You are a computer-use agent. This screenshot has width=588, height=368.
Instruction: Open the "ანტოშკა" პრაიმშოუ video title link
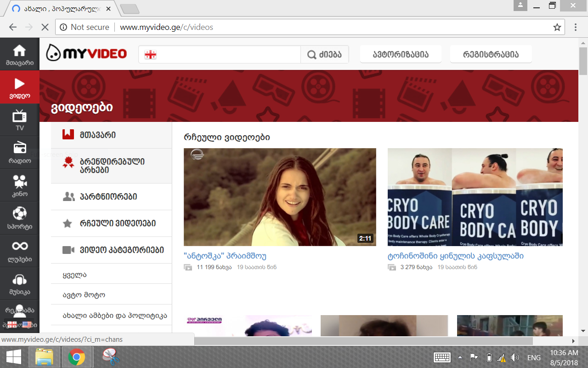point(225,256)
